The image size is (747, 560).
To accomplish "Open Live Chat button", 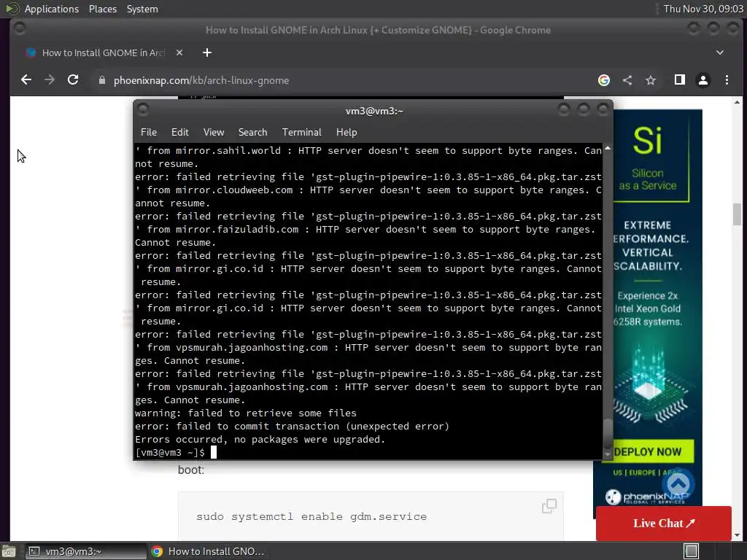I will 664,523.
